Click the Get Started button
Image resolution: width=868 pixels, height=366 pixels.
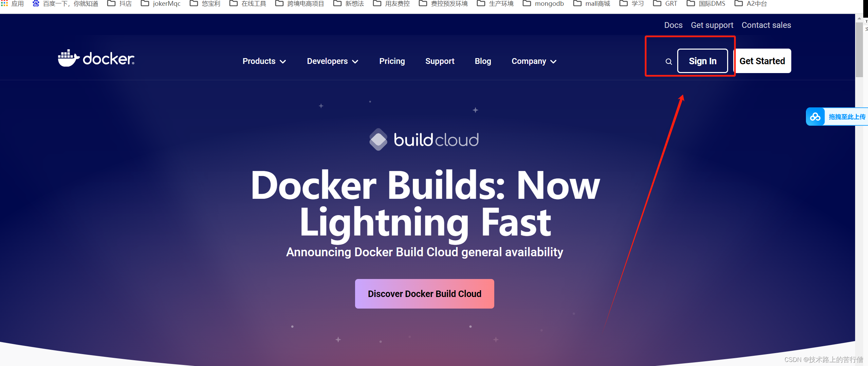(x=762, y=61)
